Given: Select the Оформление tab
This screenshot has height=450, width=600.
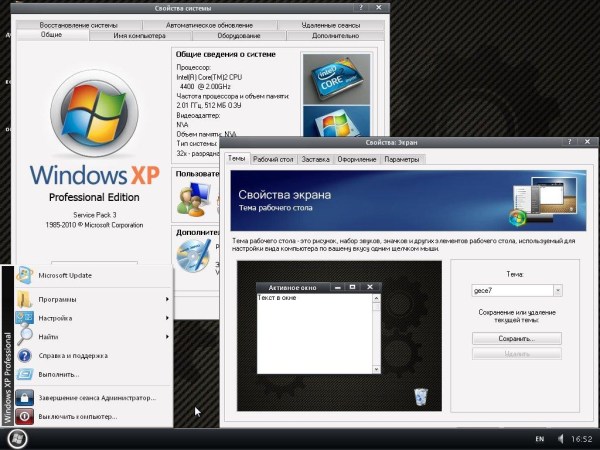Looking at the screenshot, I should (x=356, y=159).
